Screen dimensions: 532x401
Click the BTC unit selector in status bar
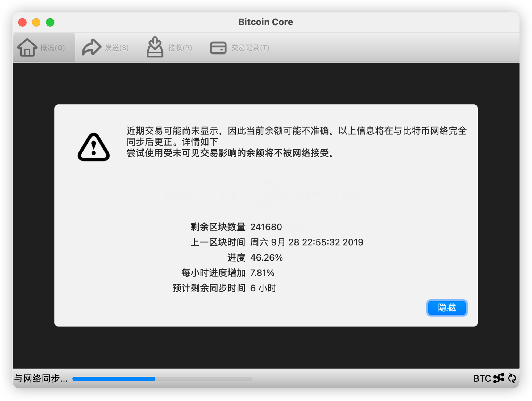pos(482,378)
